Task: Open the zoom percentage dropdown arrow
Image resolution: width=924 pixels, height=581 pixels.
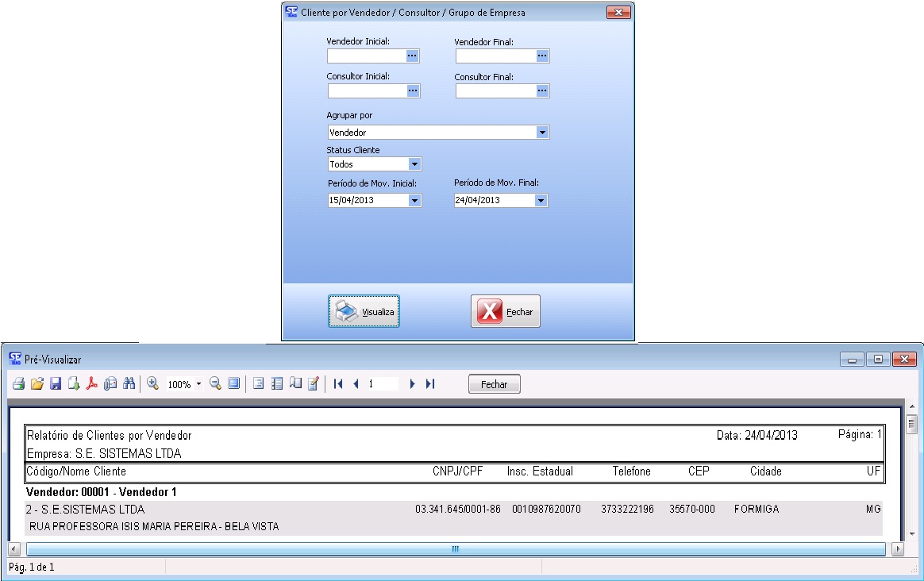Action: click(198, 384)
